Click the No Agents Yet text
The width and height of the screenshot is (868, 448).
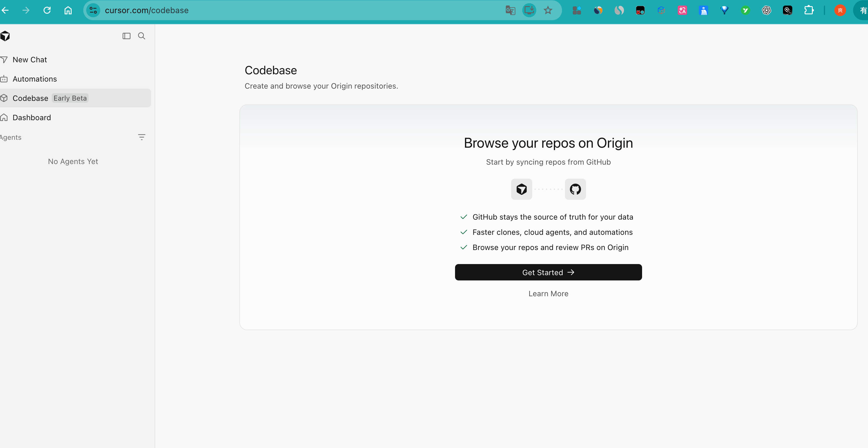(73, 161)
